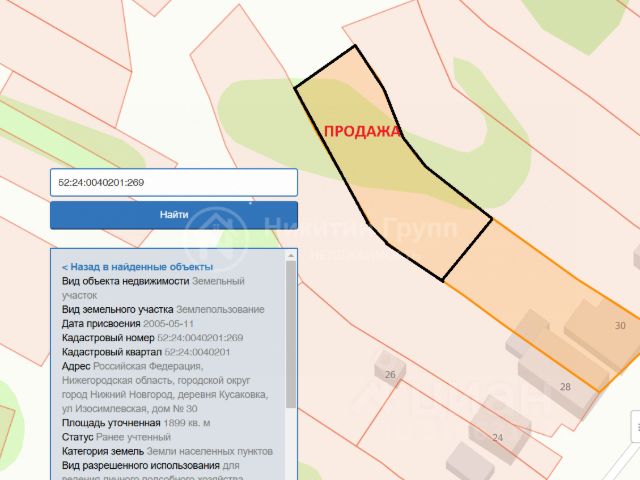Click the info panel scrollbar thumb
The image size is (640, 480).
pos(291,335)
